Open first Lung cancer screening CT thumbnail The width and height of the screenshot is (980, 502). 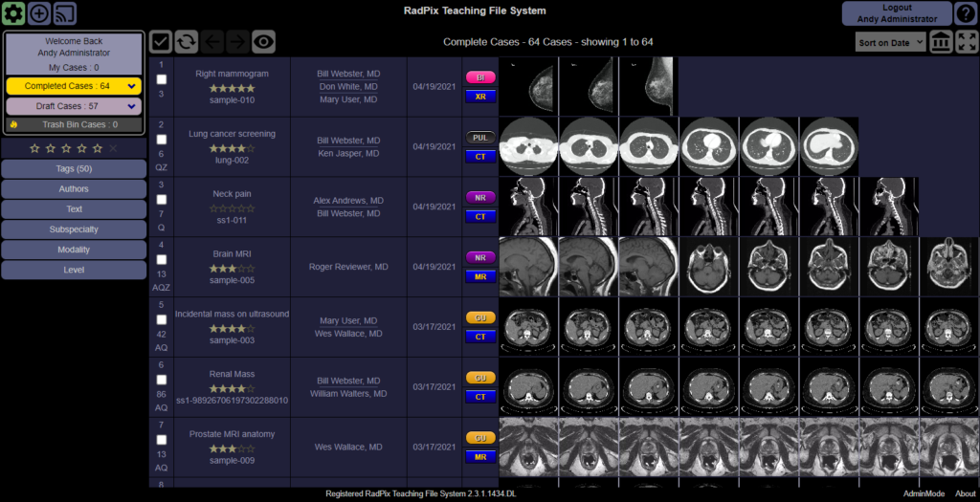coord(528,146)
